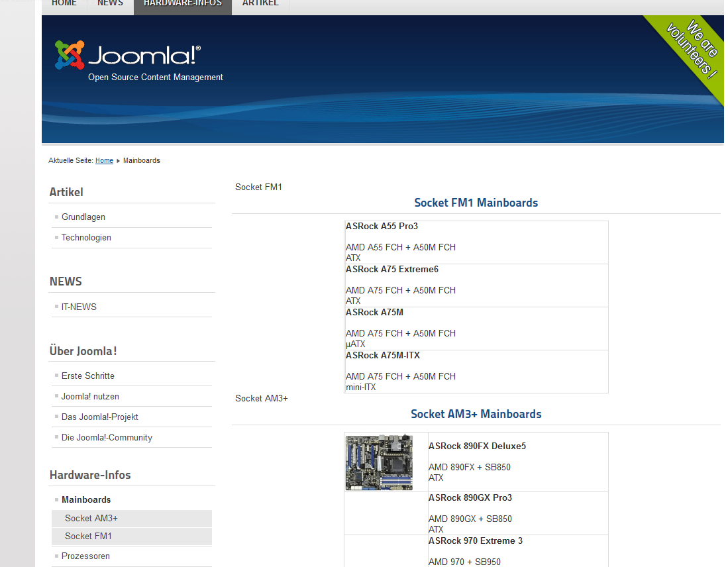728x567 pixels.
Task: Click the 'Mainboards' breadcrumb text
Action: click(x=142, y=160)
